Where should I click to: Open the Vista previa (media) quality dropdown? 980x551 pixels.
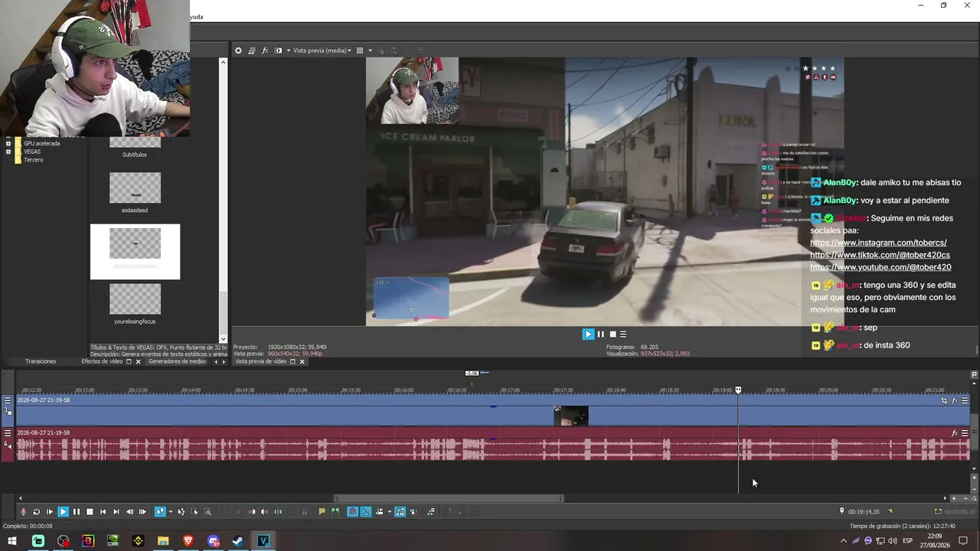[x=322, y=51]
